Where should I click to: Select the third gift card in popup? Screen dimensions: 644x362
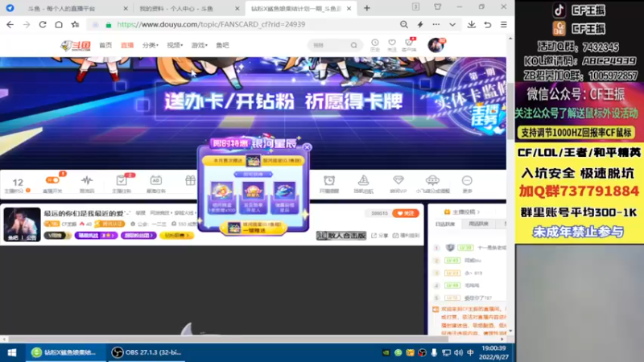click(285, 197)
